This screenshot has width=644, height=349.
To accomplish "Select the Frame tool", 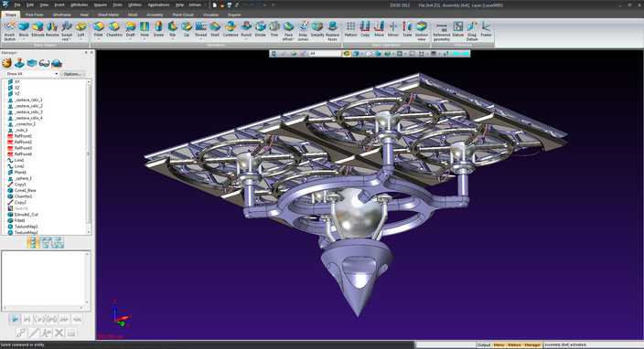I will click(x=486, y=29).
